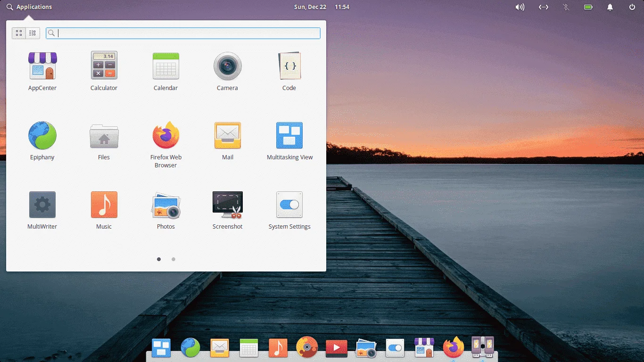Launch Firefox from the dock
Screen dimensions: 644x362
click(x=453, y=348)
